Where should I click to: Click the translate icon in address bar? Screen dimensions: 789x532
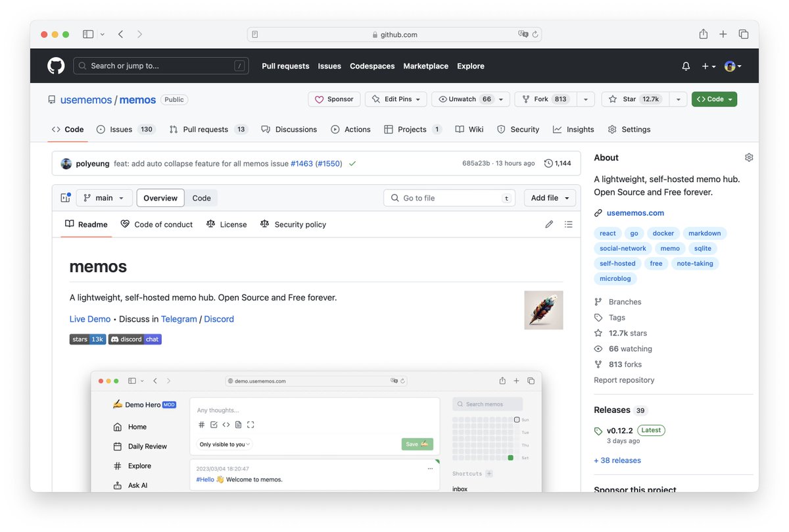pos(523,34)
